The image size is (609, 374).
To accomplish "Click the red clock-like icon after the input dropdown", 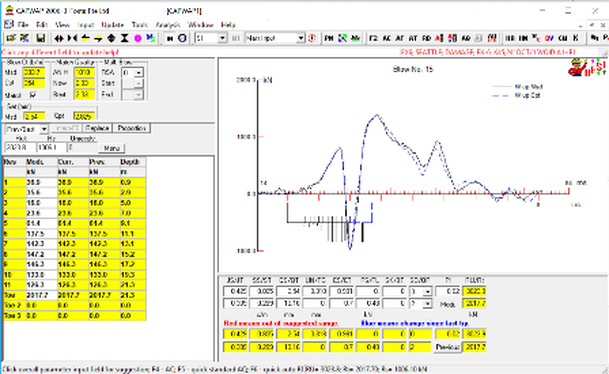I will pyautogui.click(x=312, y=38).
